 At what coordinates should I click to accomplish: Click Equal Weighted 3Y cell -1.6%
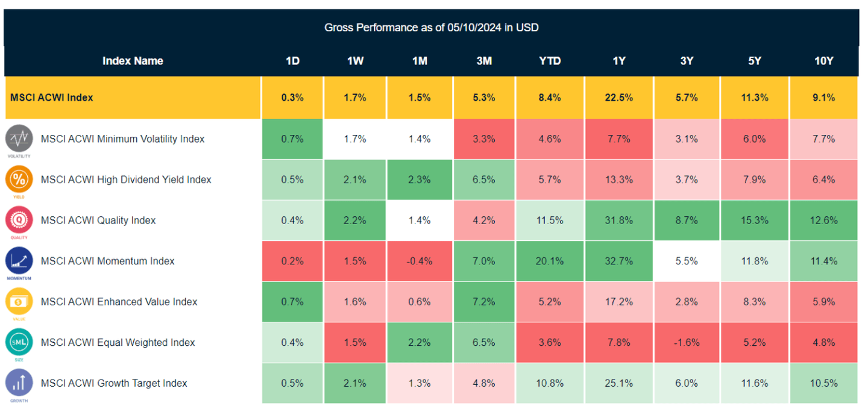click(x=687, y=343)
